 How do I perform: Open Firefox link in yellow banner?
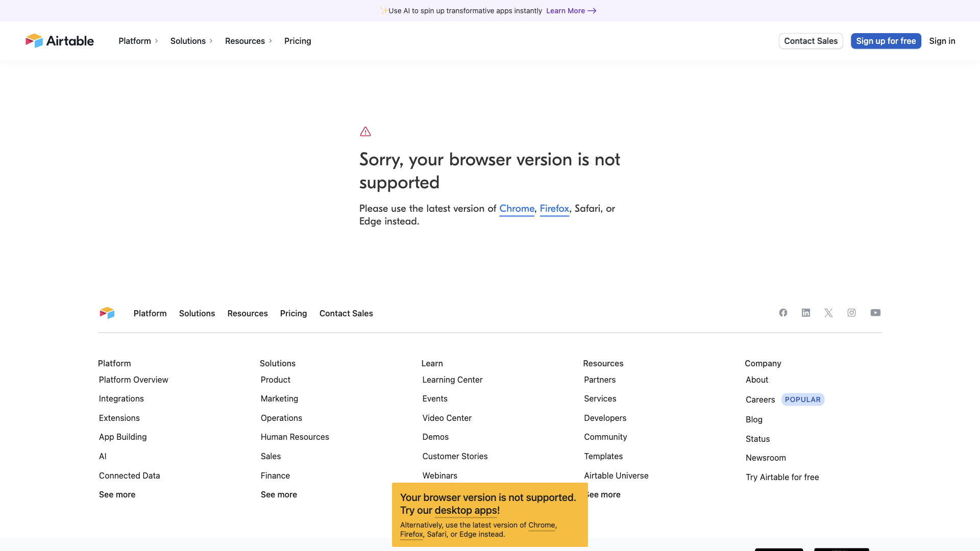(x=411, y=534)
